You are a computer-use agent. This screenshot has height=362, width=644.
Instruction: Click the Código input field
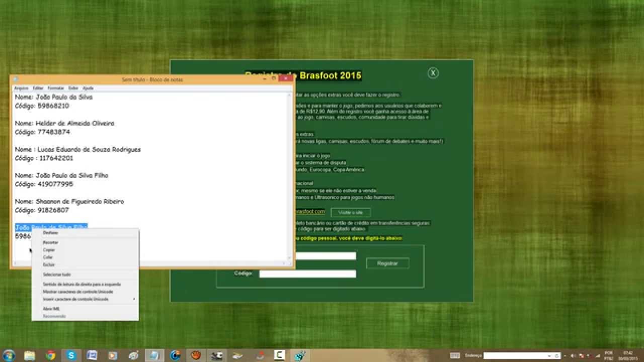tap(307, 274)
